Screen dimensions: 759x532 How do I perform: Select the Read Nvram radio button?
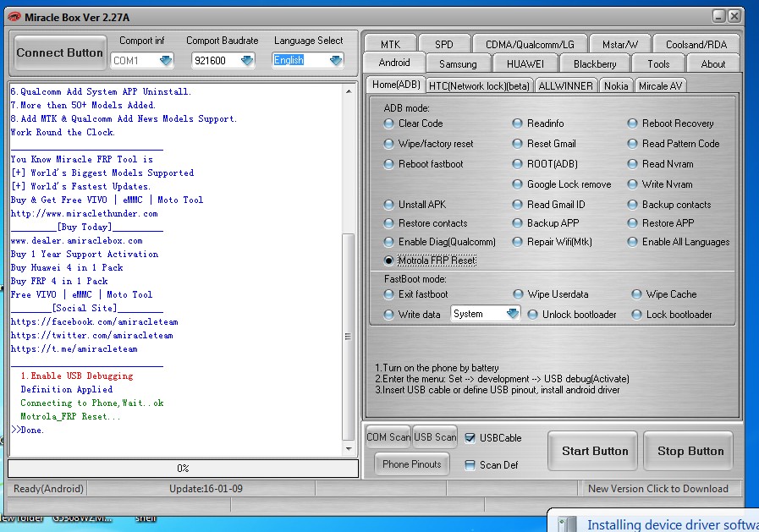point(632,164)
